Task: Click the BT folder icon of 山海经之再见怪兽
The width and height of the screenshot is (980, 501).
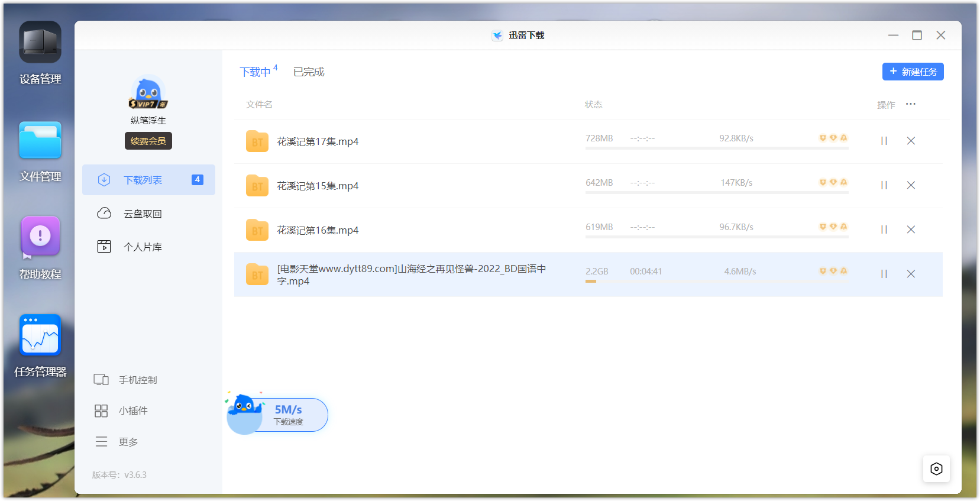Action: [x=257, y=274]
